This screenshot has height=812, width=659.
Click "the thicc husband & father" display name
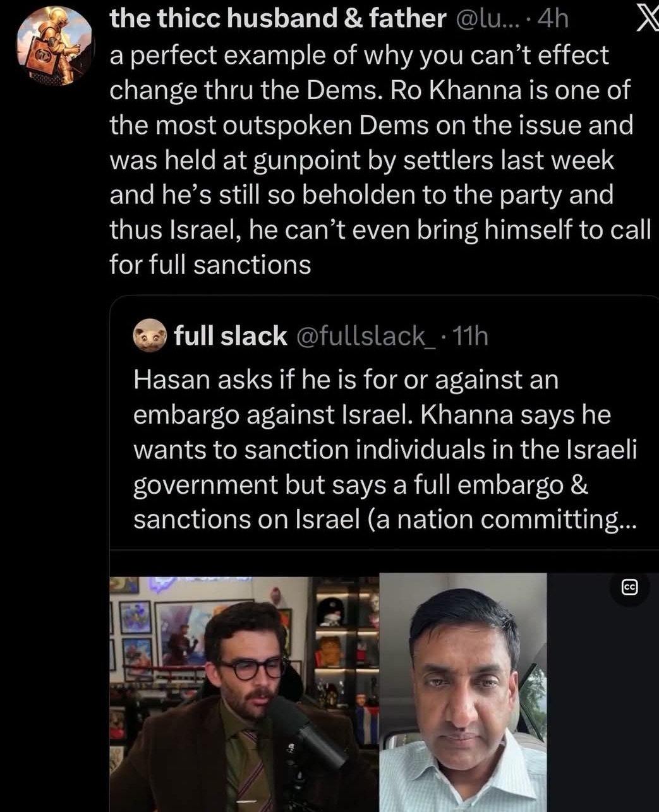pos(278,18)
